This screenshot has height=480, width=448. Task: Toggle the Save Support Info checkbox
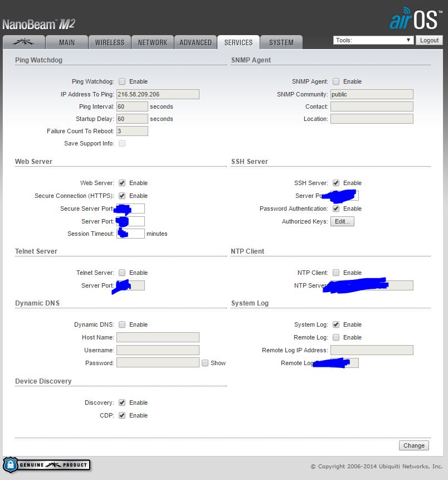[122, 143]
